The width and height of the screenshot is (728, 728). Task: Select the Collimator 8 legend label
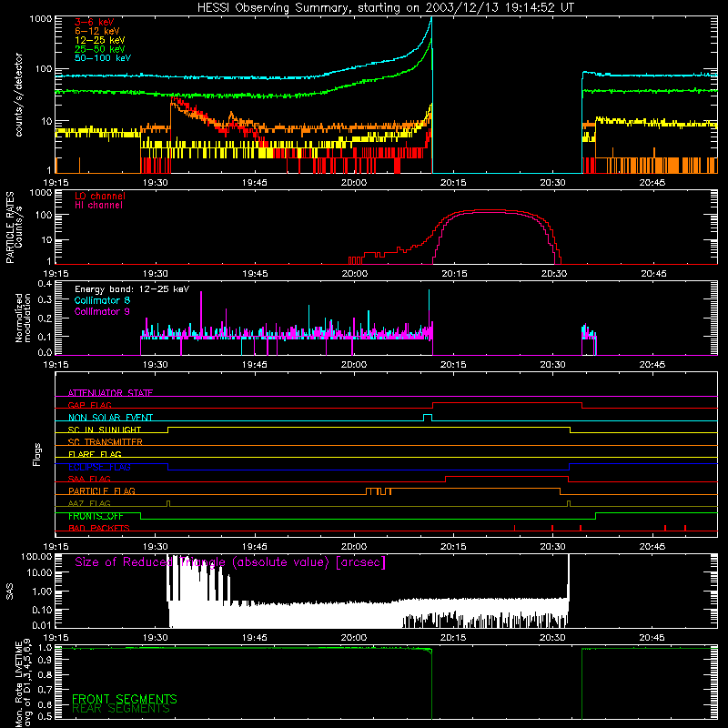pyautogui.click(x=102, y=300)
